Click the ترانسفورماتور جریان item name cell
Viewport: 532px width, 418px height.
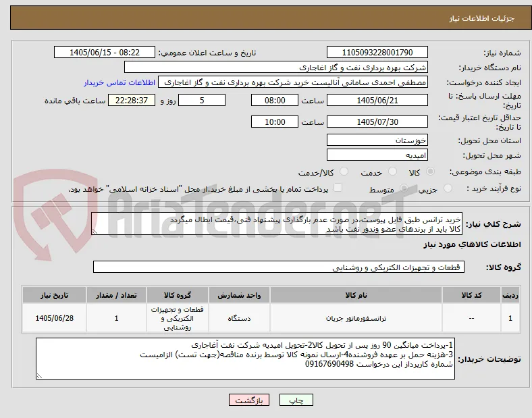click(356, 318)
